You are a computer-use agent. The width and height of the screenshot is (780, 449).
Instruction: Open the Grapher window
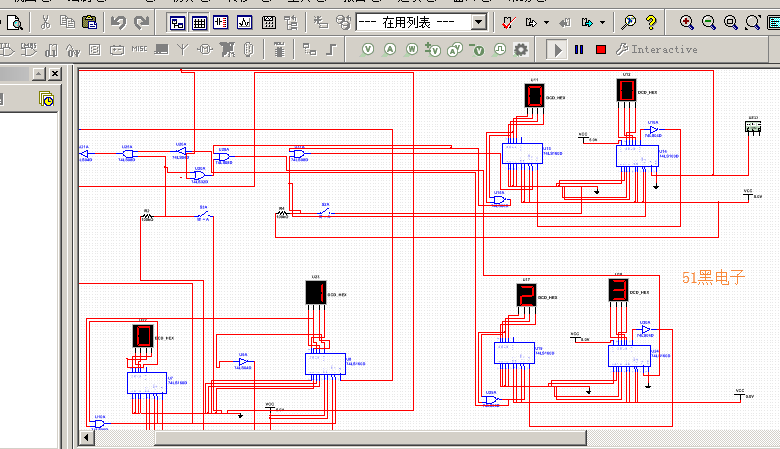[244, 22]
